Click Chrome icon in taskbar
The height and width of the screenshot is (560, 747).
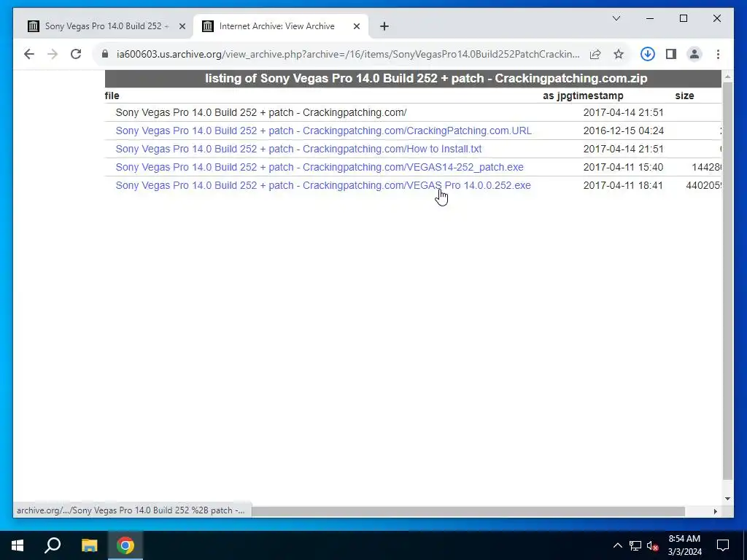tap(125, 545)
